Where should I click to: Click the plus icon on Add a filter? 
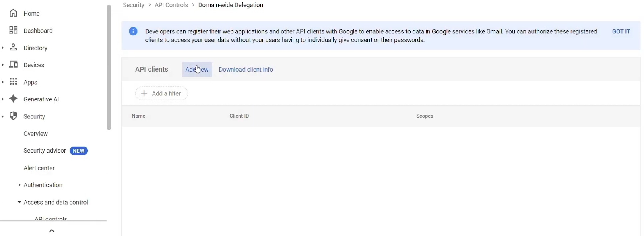tap(144, 93)
